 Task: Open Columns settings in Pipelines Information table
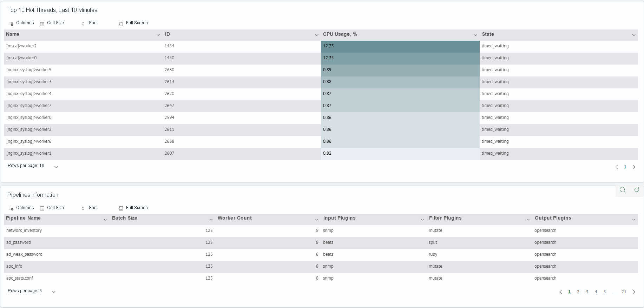[x=22, y=208]
